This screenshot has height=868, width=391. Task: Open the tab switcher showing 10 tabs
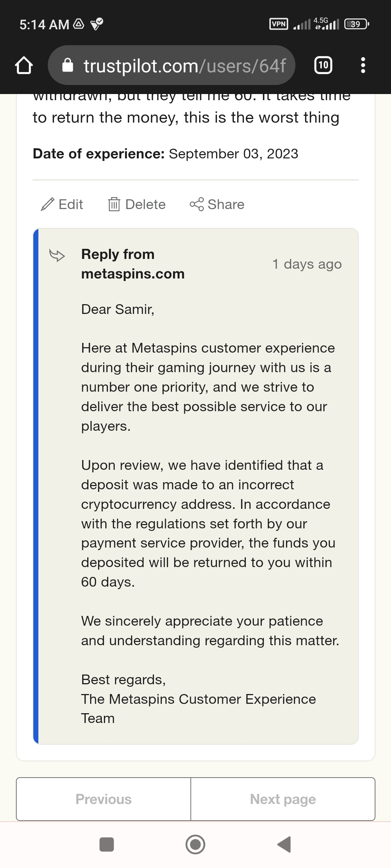[323, 65]
